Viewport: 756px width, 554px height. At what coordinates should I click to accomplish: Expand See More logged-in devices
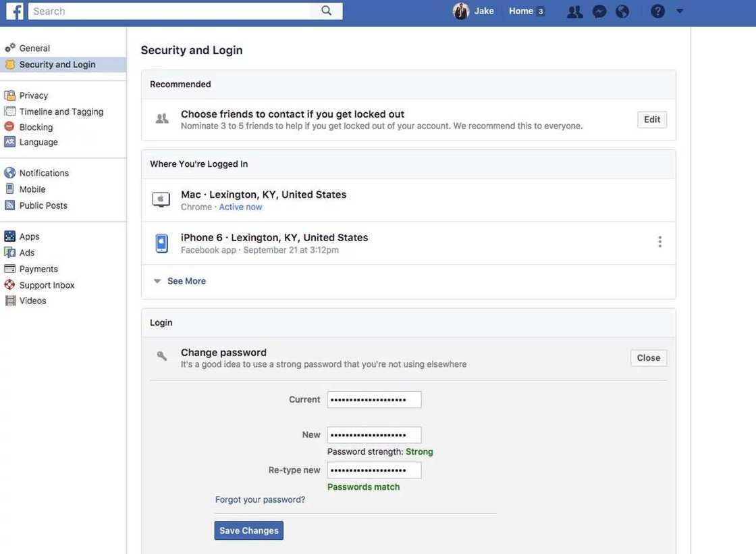(x=186, y=281)
